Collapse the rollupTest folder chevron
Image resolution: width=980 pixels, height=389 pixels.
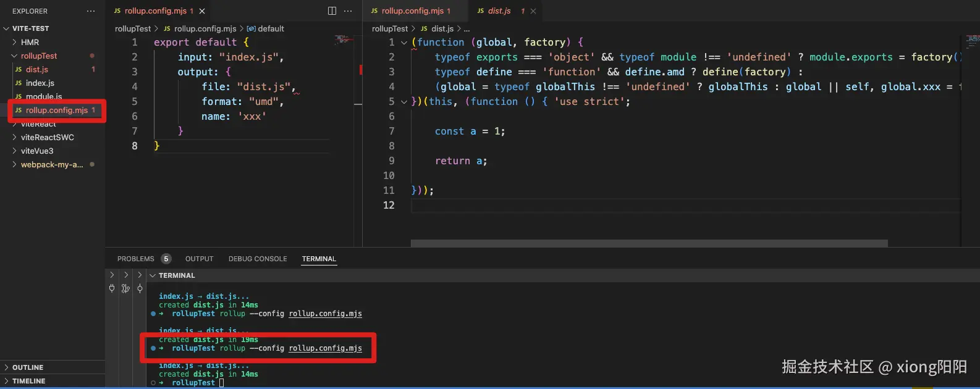14,56
